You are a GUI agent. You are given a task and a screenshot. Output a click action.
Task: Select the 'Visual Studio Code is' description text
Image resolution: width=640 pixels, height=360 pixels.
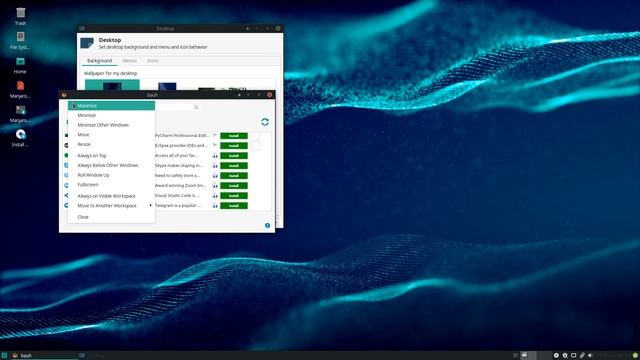(x=177, y=196)
